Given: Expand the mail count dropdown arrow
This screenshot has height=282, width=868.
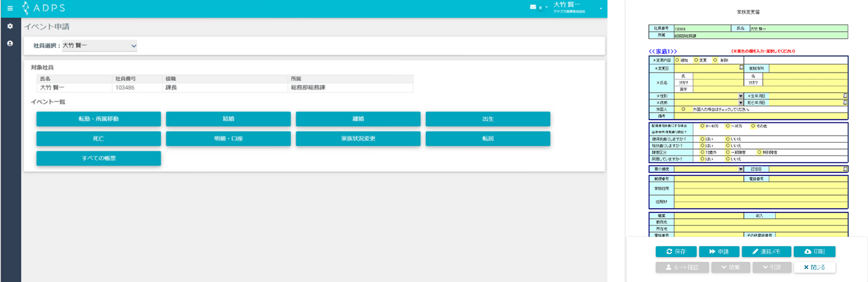Looking at the screenshot, I should tap(547, 7).
